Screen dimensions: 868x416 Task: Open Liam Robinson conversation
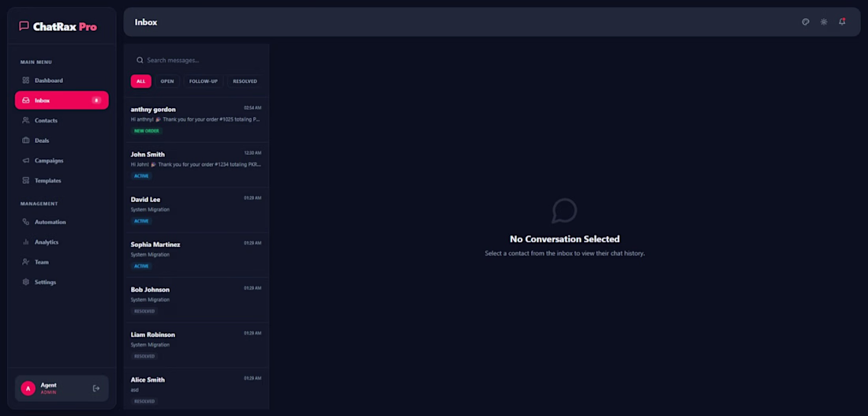(196, 345)
